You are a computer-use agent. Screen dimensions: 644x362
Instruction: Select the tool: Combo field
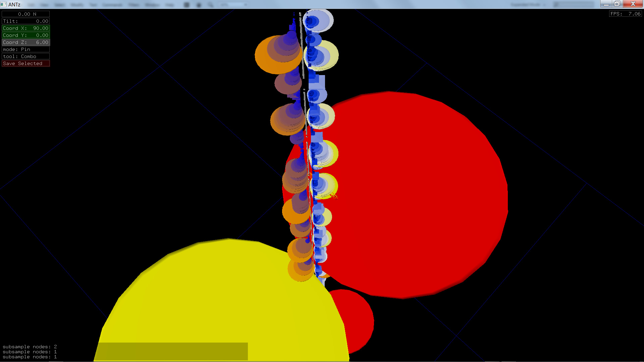click(25, 56)
